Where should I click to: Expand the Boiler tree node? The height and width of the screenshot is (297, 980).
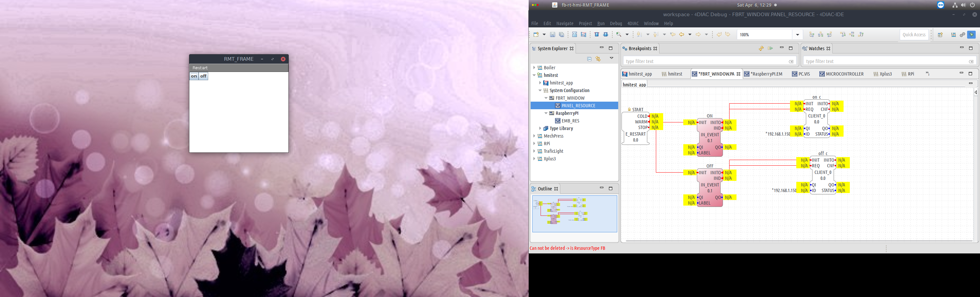(534, 68)
